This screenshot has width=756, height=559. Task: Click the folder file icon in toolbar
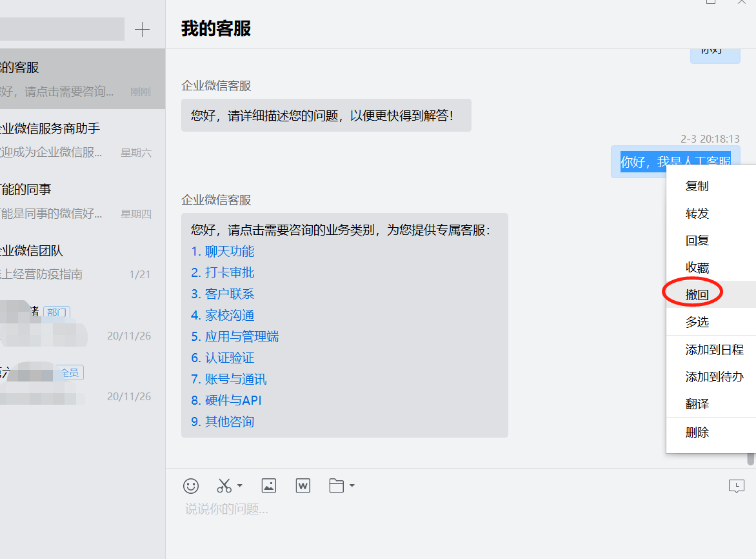337,485
